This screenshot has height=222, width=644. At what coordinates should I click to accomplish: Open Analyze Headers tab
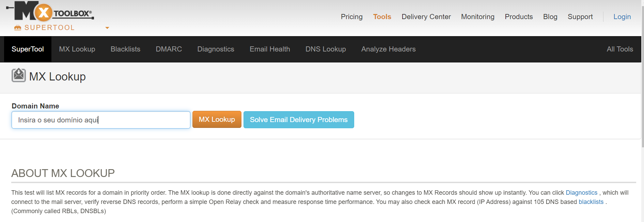[389, 49]
